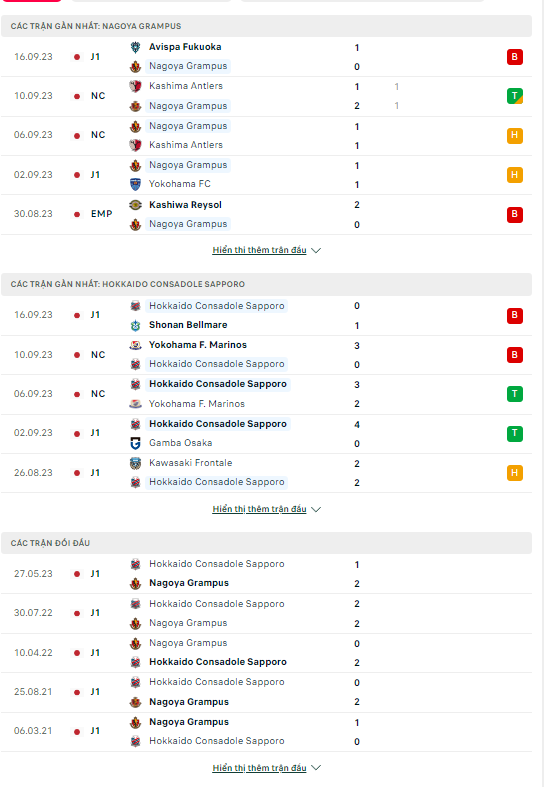Click the red B result badge for Avispa Fukuoka match
Screen dimensions: 544x787
(x=514, y=57)
